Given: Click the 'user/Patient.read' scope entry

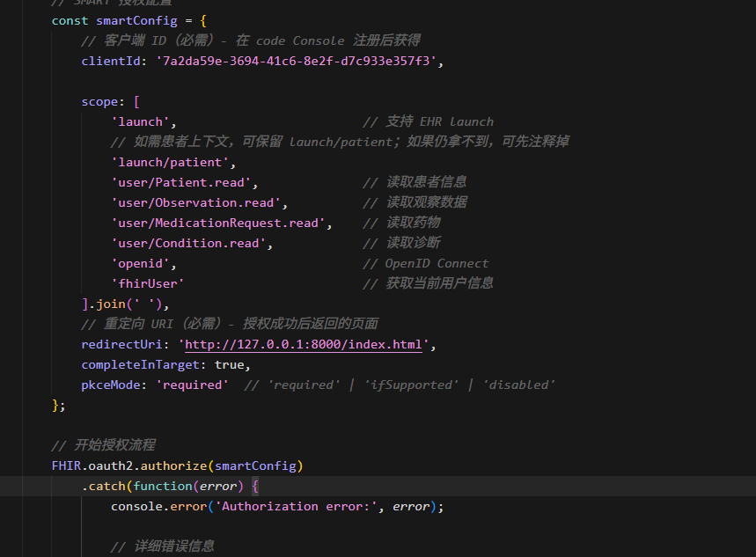Looking at the screenshot, I should (x=184, y=182).
